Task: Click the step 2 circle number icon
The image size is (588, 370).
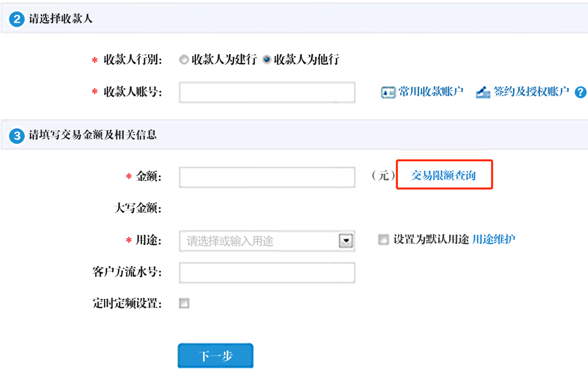Action: click(x=17, y=19)
